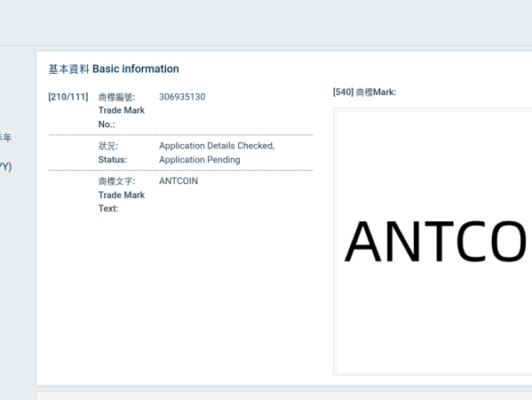
Task: Select the trade mark number 306935130
Action: 182,97
